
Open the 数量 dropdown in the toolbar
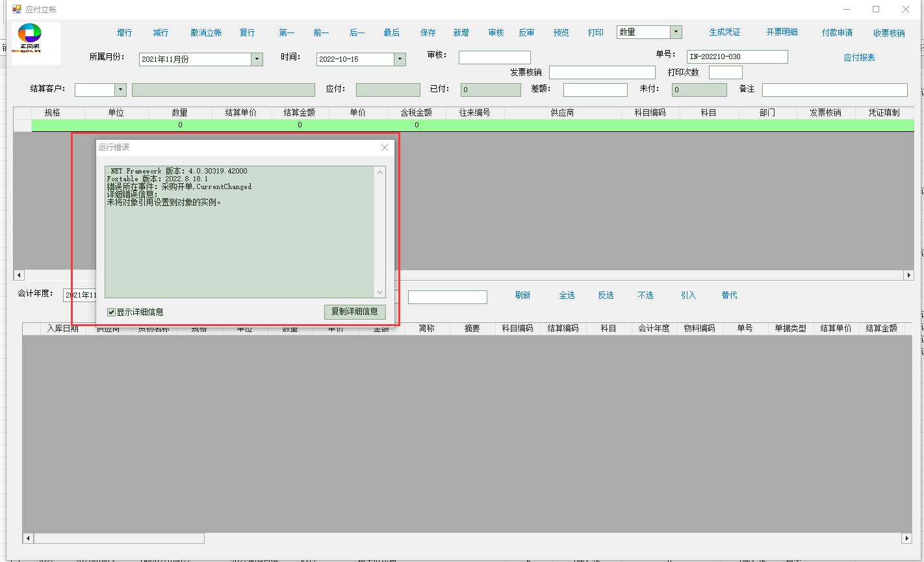click(676, 32)
